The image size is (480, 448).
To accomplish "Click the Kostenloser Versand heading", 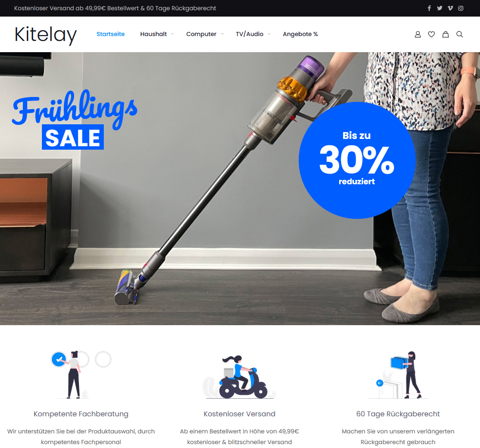I will click(x=239, y=414).
